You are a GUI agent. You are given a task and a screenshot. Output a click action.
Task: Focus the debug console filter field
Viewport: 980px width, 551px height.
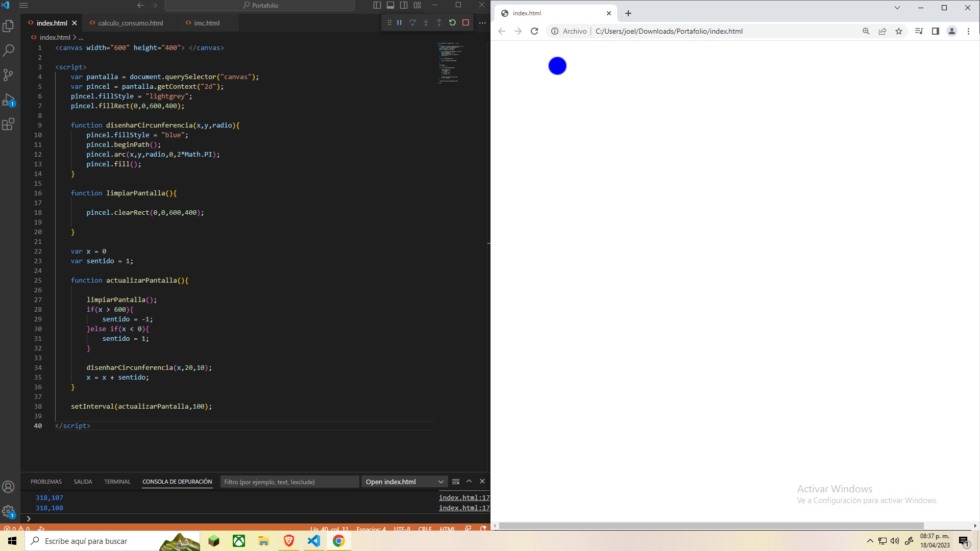tap(289, 482)
